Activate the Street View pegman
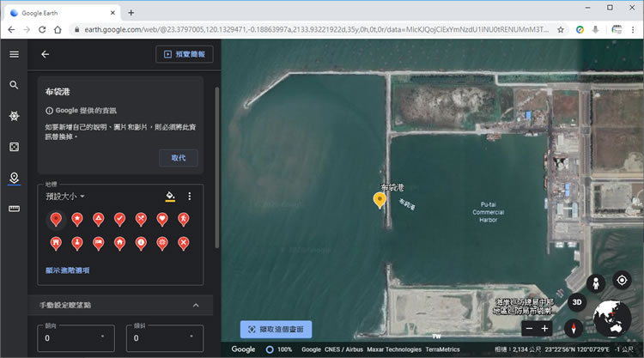644x358 pixels. (x=596, y=283)
